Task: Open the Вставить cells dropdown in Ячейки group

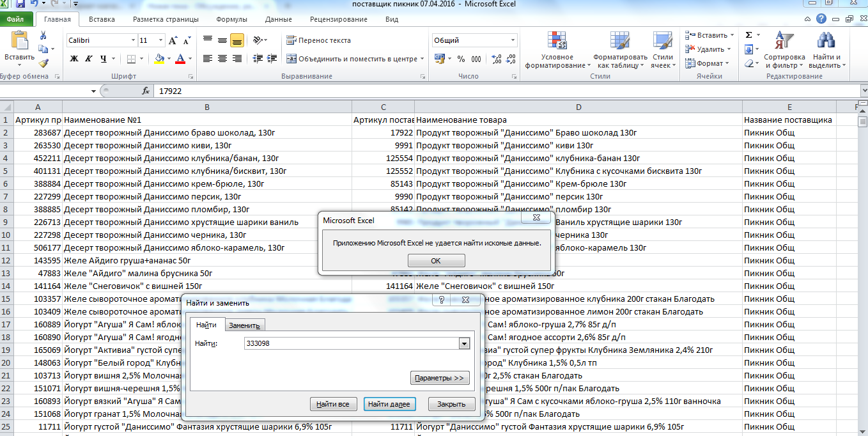Action: [708, 35]
